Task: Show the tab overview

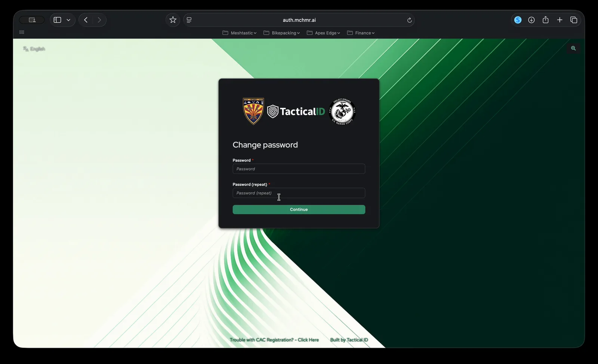Action: pos(574,20)
